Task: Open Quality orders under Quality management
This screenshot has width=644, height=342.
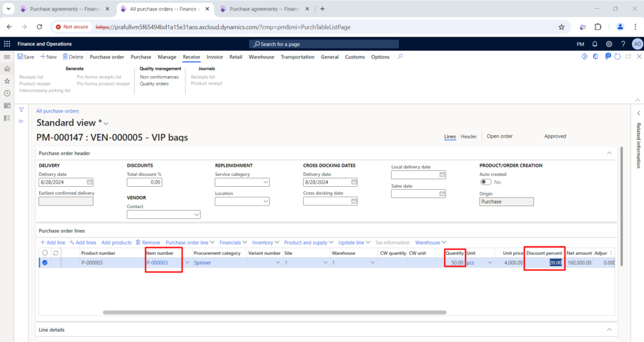Action: [154, 84]
